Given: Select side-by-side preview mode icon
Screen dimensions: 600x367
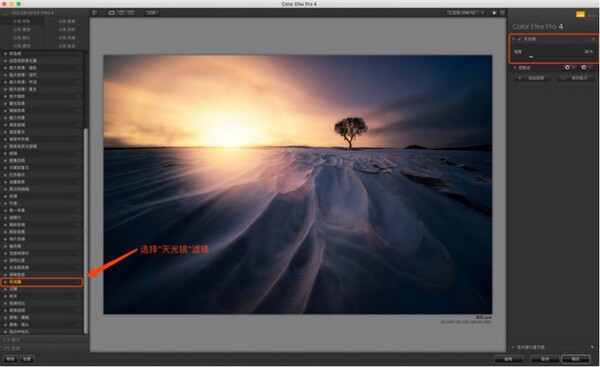Looking at the screenshot, I should tap(131, 13).
